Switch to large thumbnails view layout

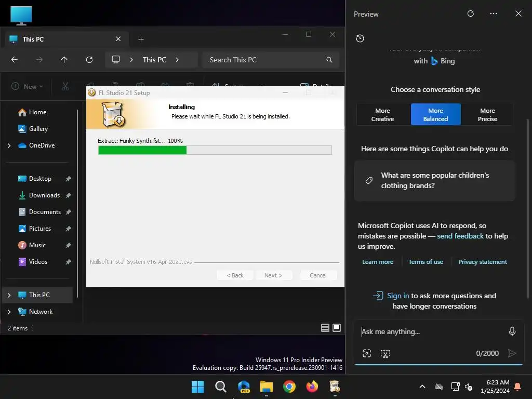(x=337, y=328)
